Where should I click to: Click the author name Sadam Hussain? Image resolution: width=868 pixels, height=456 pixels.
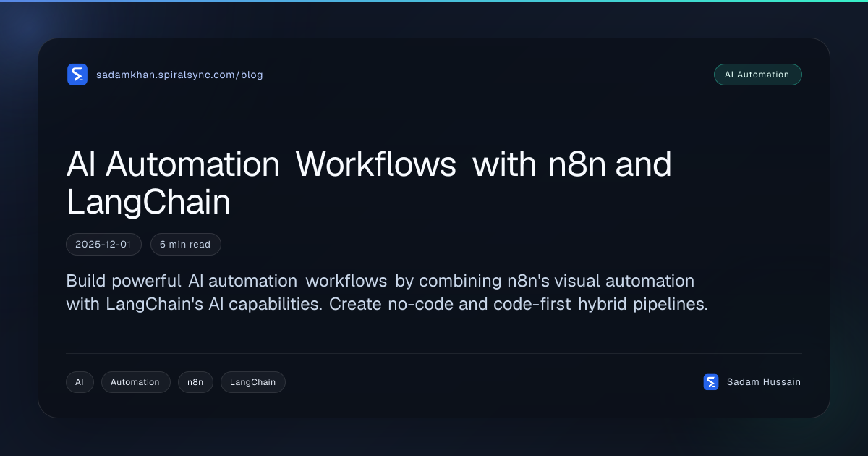[763, 382]
